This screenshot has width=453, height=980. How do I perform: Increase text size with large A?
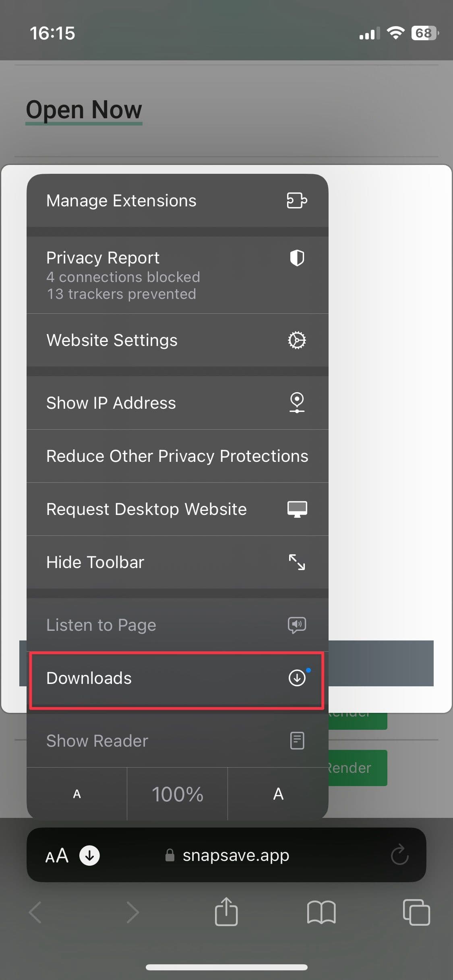point(278,794)
